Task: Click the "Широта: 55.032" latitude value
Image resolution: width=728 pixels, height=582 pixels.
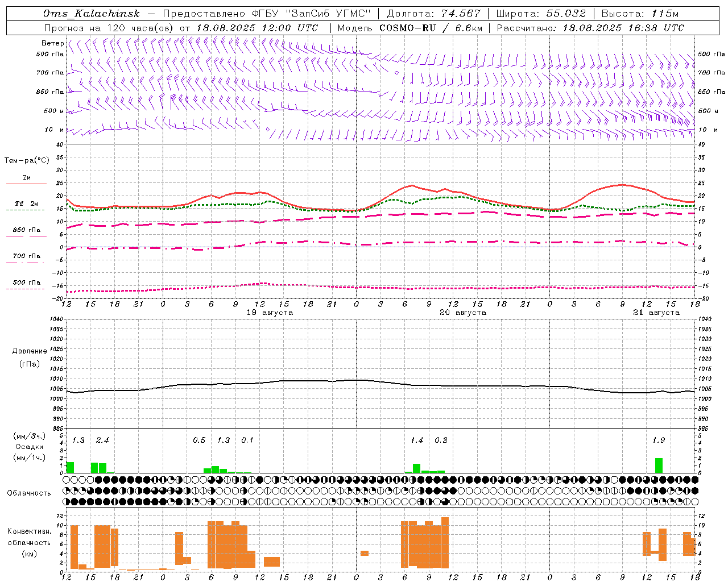Action: (x=541, y=14)
